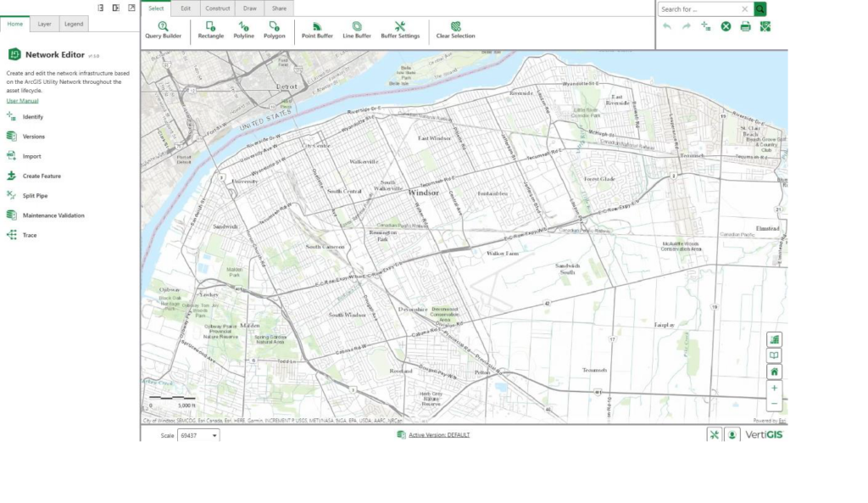This screenshot has width=868, height=503.
Task: Open the Construct ribbon tab
Action: pos(217,8)
